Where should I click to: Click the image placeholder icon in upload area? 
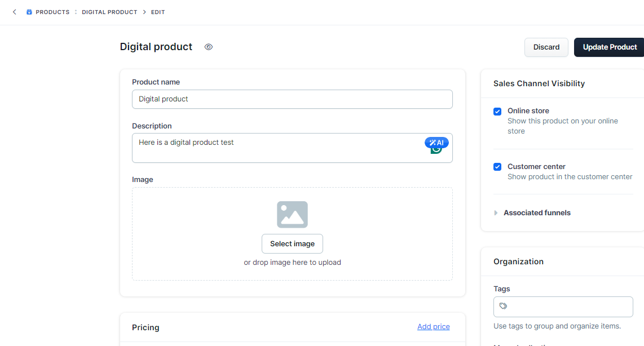tap(292, 215)
